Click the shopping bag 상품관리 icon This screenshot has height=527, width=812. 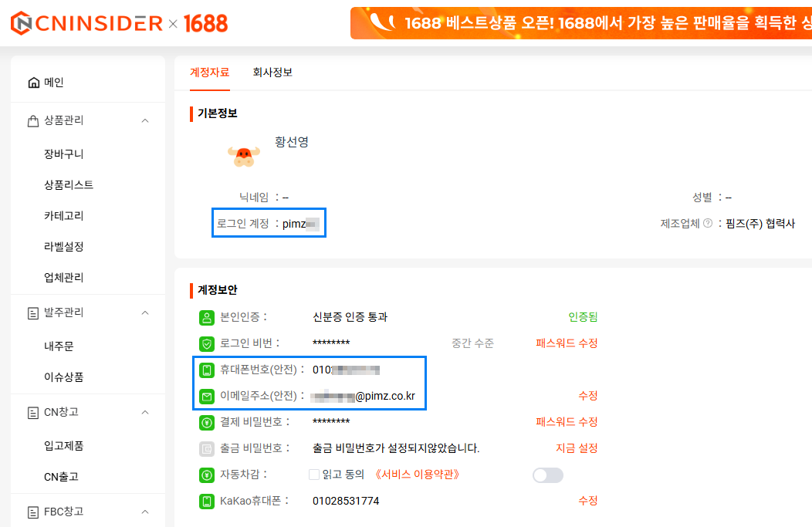coord(33,120)
